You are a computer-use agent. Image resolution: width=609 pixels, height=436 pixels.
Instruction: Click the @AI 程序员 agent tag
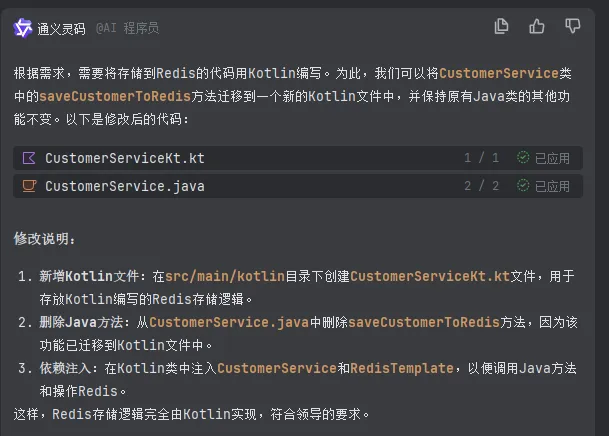tap(127, 28)
